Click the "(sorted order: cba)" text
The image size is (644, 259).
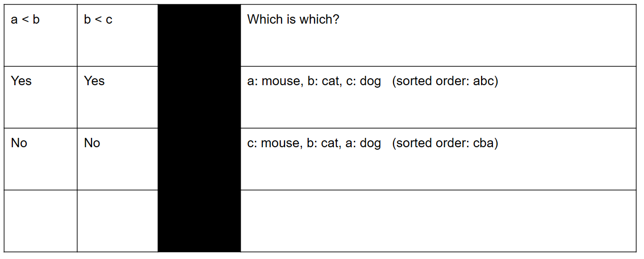(x=445, y=143)
